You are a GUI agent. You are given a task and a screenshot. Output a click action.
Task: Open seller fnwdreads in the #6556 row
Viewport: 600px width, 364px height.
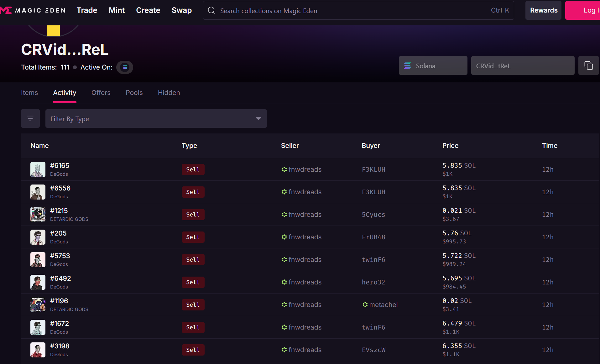[305, 192]
